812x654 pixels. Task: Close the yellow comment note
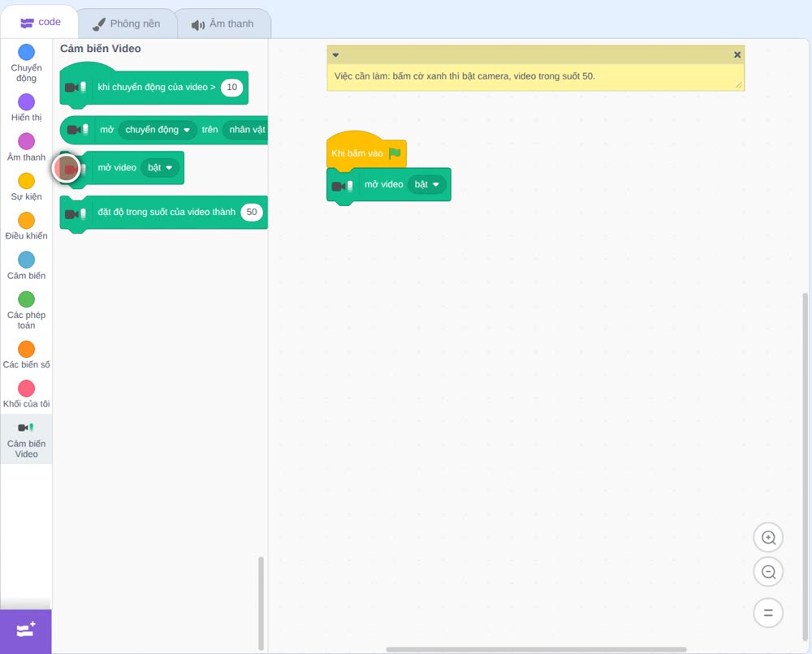(737, 55)
